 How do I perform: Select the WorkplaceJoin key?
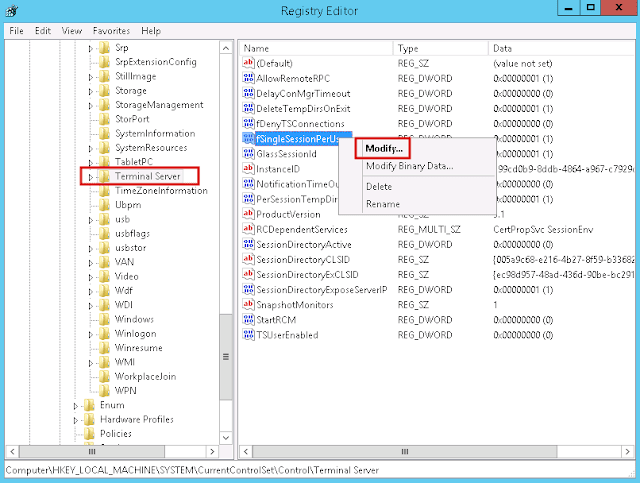pos(145,376)
